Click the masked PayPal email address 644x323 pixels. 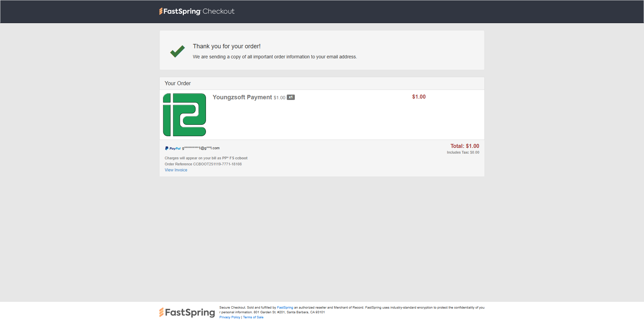[x=201, y=148]
